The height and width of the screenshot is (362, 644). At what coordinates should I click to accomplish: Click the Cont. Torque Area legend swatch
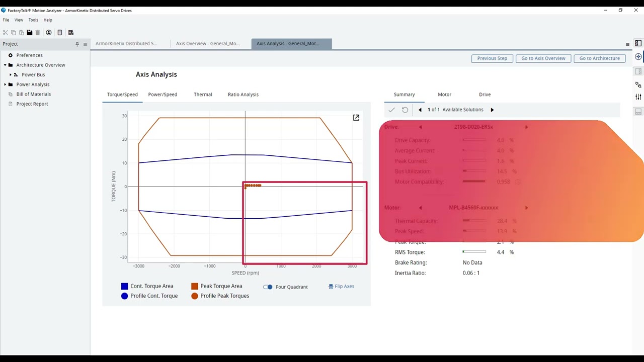124,286
